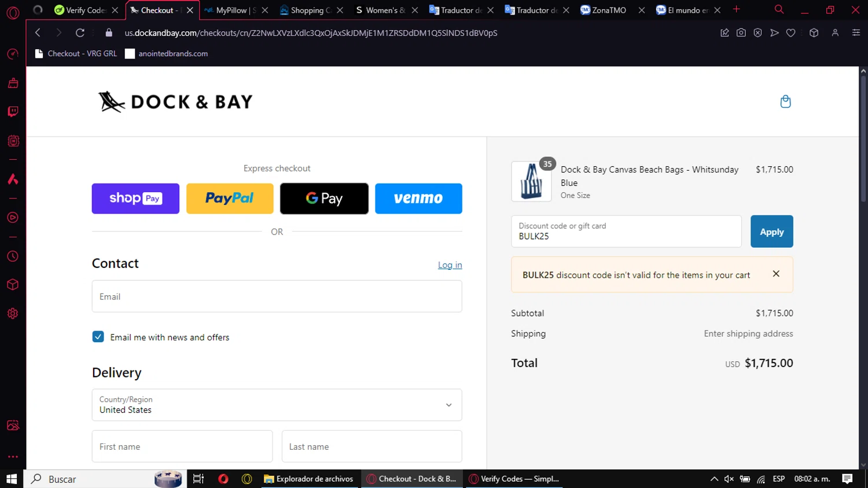This screenshot has height=488, width=868.
Task: Open Task View in taskbar
Action: pyautogui.click(x=198, y=479)
